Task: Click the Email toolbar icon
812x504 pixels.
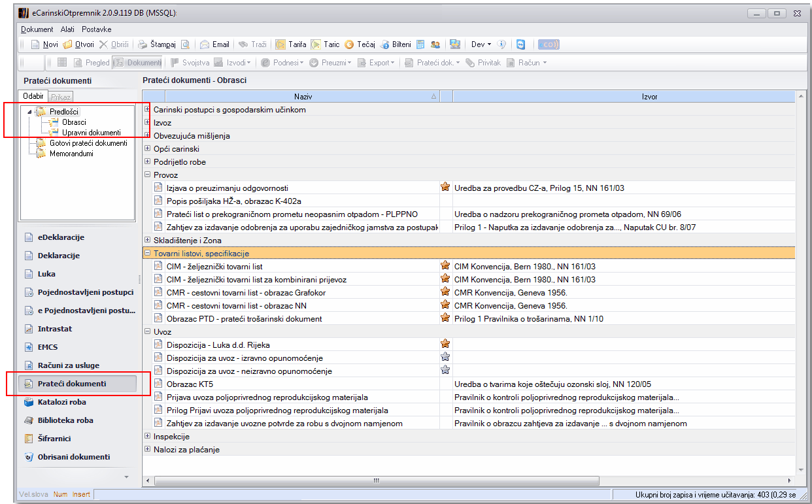Action: tap(205, 44)
